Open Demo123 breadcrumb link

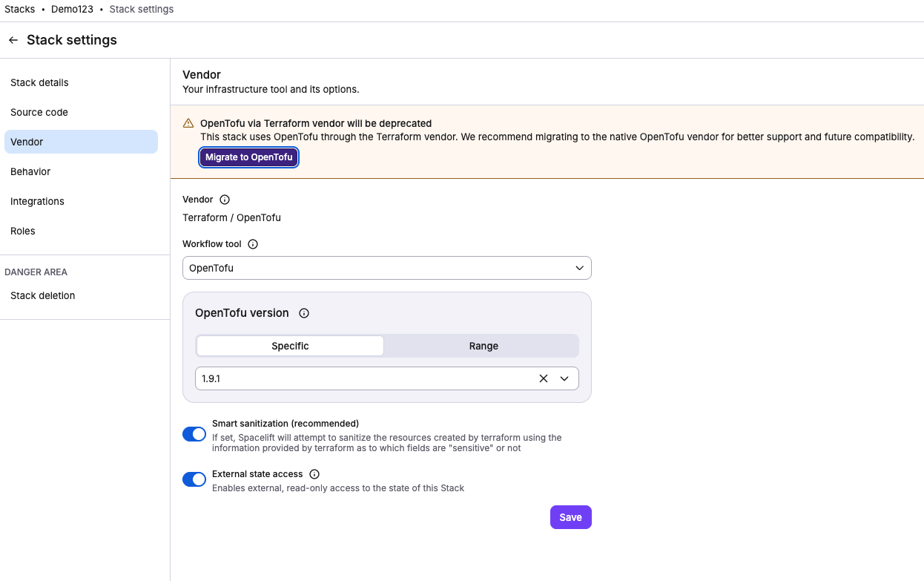tap(72, 10)
